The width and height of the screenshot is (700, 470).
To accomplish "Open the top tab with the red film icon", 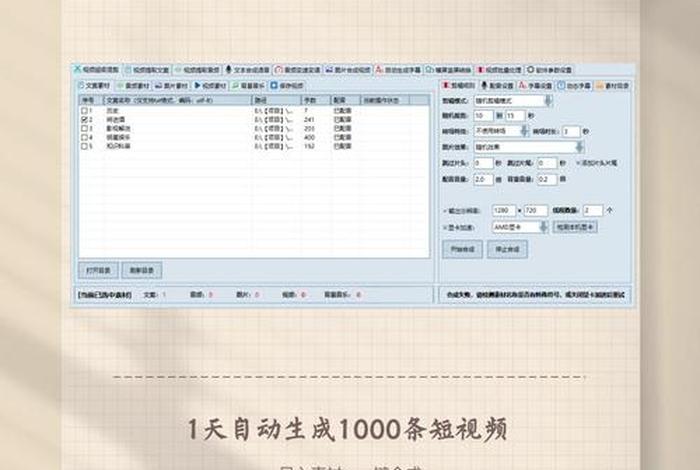I will (x=499, y=70).
